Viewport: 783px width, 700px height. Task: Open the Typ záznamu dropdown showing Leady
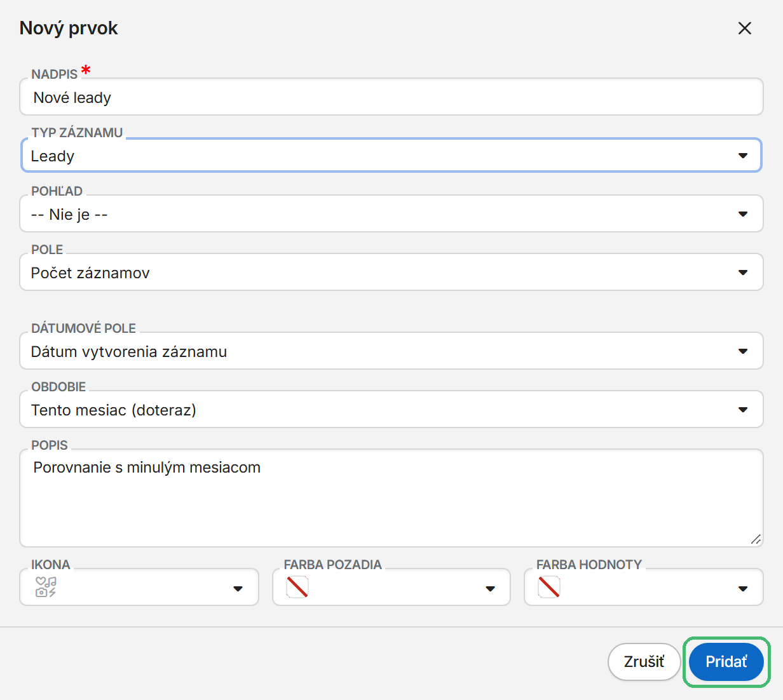pos(391,156)
